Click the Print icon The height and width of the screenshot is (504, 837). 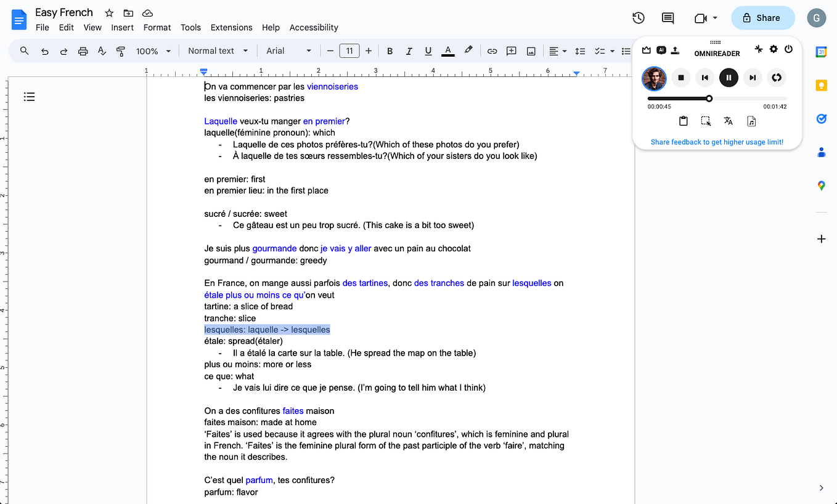click(83, 51)
